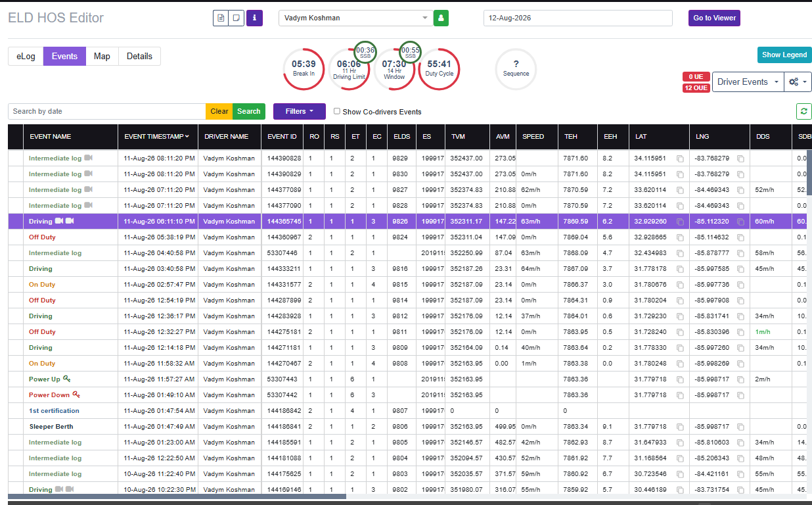Screen dimensions: 812x505
Task: Click the Power Down key icon
Action: pyautogui.click(x=76, y=395)
